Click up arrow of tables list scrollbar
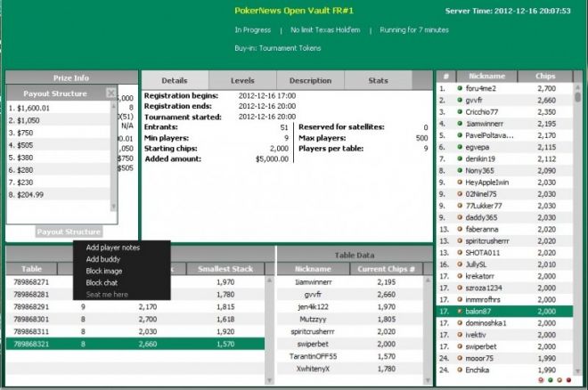The image size is (588, 390). (269, 280)
